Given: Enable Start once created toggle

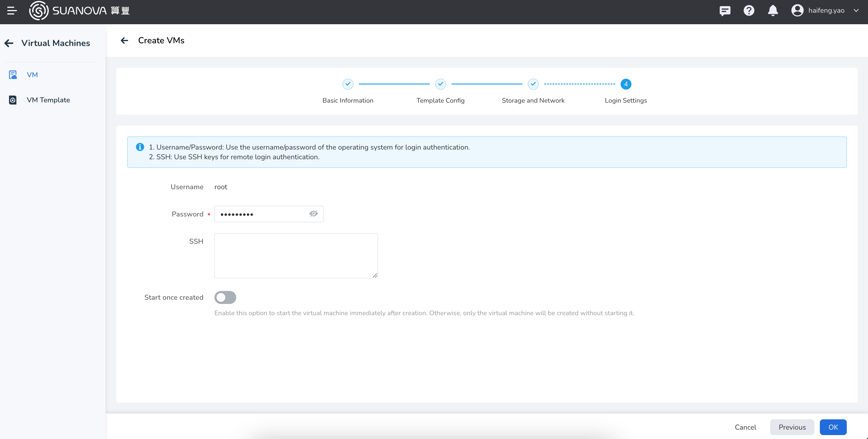Looking at the screenshot, I should [225, 297].
